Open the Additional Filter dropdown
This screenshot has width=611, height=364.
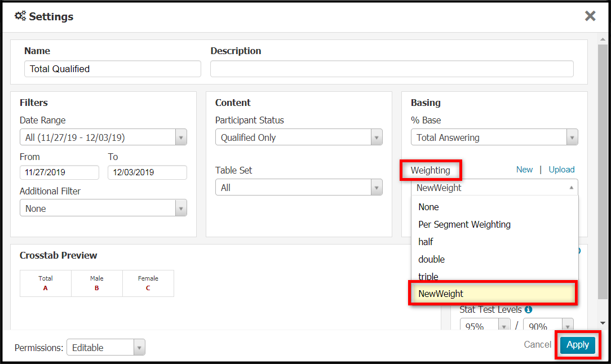click(x=103, y=208)
